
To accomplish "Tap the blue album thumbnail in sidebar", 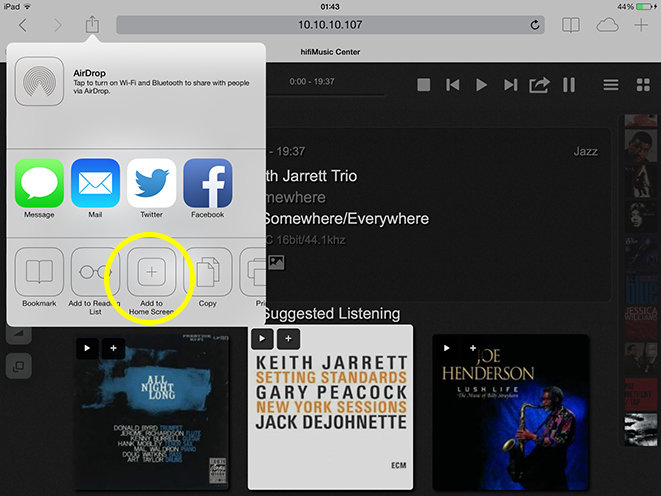I will tap(641, 290).
